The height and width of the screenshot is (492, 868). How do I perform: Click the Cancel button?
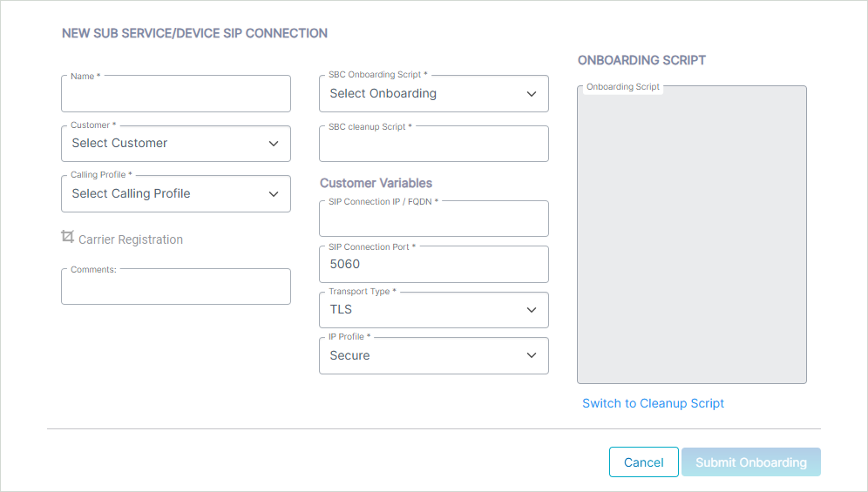pos(644,462)
